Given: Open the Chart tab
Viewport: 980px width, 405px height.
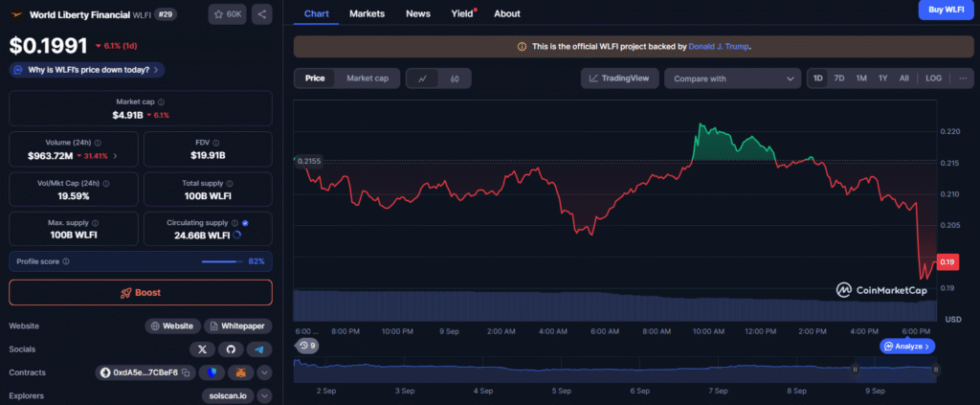Looking at the screenshot, I should pyautogui.click(x=316, y=13).
